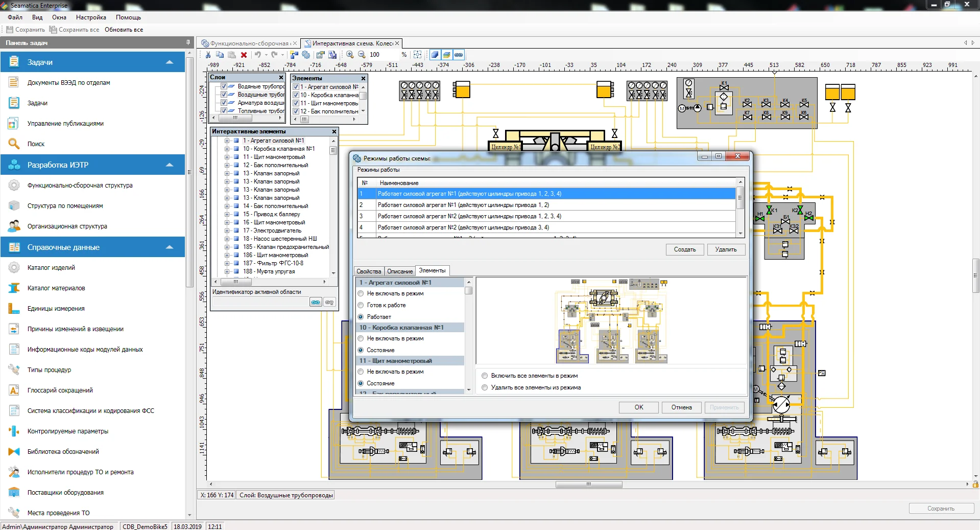
Task: Toggle the Elements panel cube icon
Action: coord(435,55)
